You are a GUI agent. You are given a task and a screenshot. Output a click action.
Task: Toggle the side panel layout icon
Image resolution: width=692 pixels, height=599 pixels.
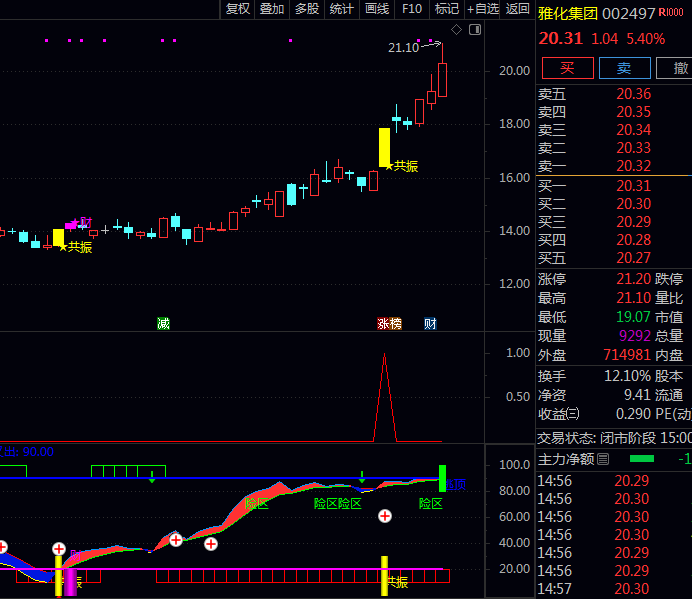[475, 30]
